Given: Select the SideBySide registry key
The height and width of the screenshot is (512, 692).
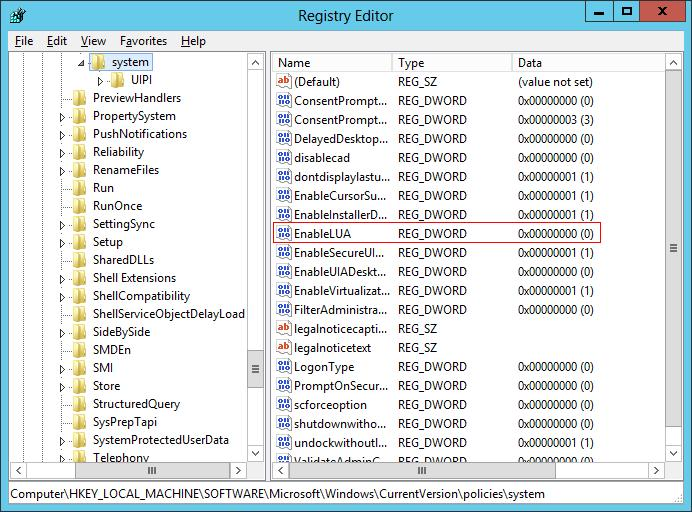Looking at the screenshot, I should (x=120, y=332).
